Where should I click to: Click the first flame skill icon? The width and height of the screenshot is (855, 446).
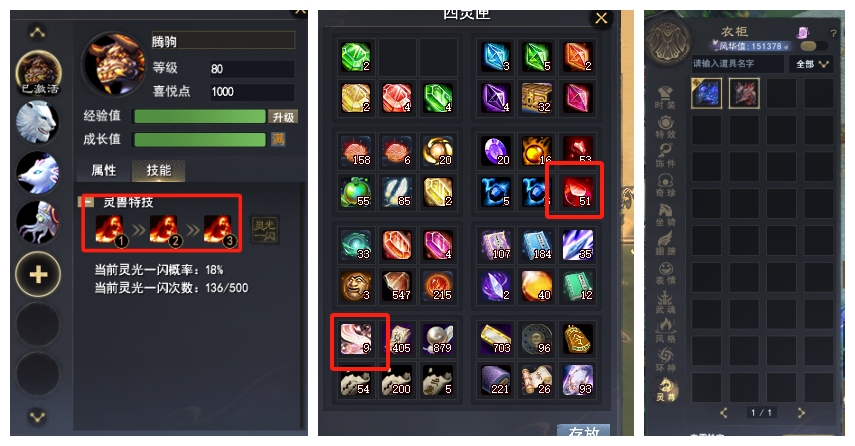111,231
